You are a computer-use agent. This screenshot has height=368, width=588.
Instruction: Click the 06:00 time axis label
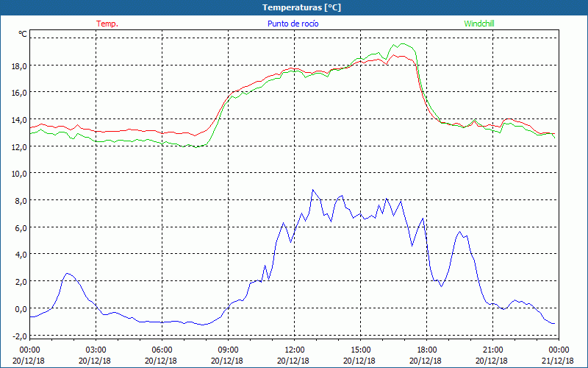coord(162,350)
